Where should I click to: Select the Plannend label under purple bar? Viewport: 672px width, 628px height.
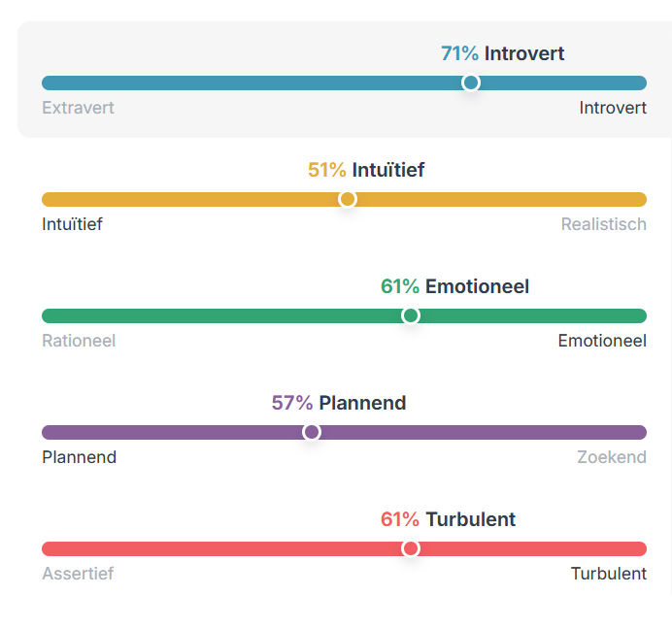[80, 457]
